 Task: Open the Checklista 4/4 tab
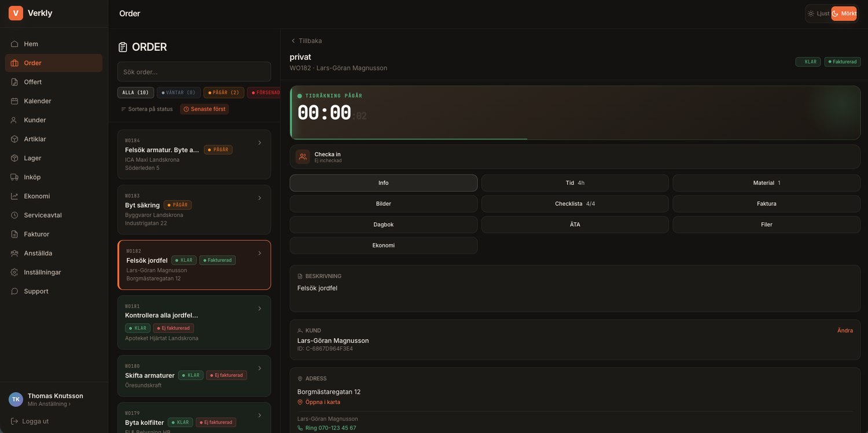575,204
